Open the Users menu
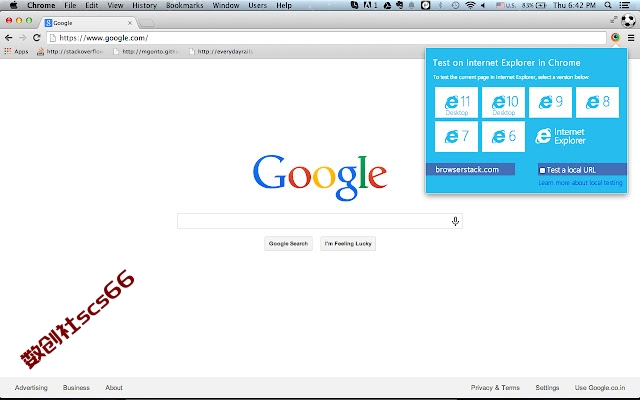This screenshot has height=400, width=640. click(x=258, y=5)
